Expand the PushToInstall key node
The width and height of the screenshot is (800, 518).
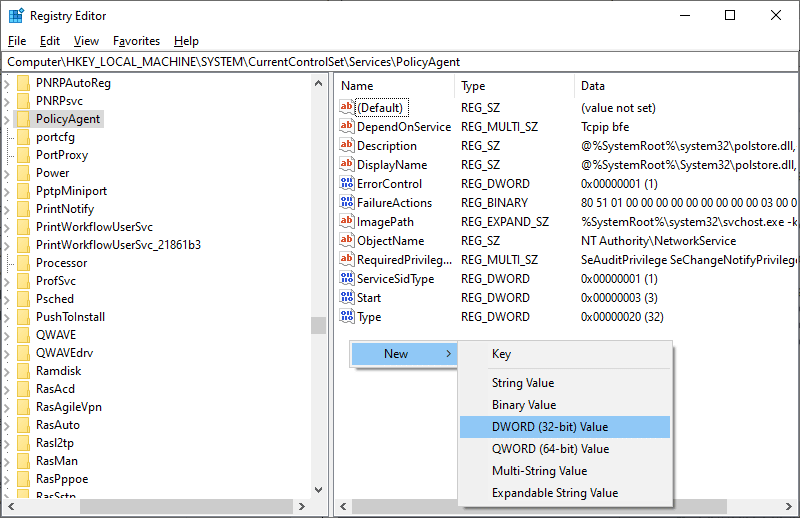point(7,317)
